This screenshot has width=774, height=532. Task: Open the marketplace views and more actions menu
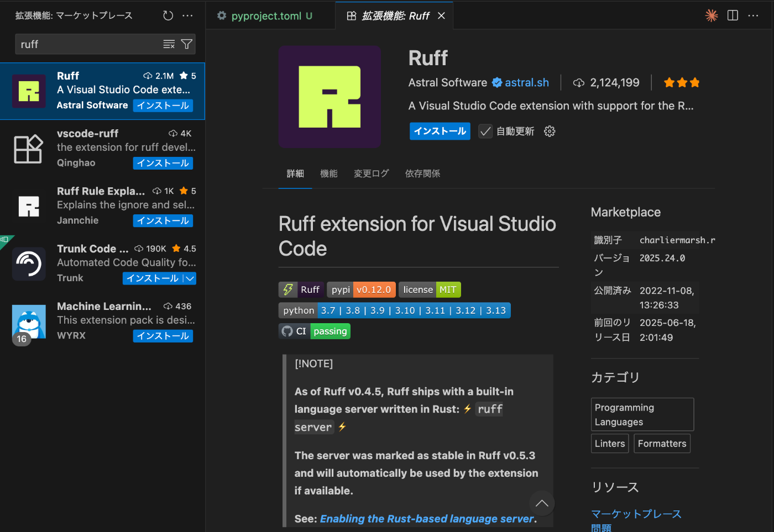coord(188,15)
